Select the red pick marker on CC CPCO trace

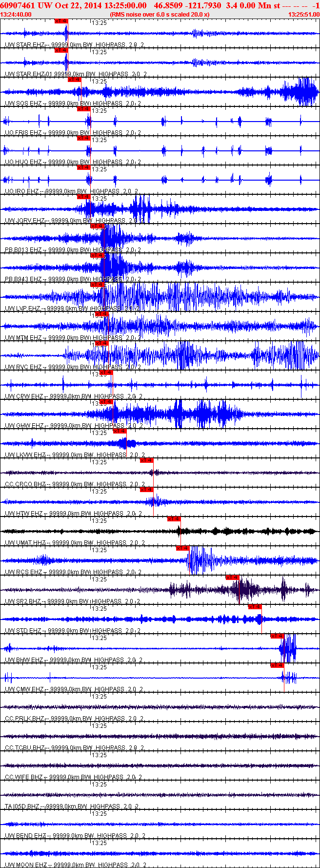tap(147, 460)
